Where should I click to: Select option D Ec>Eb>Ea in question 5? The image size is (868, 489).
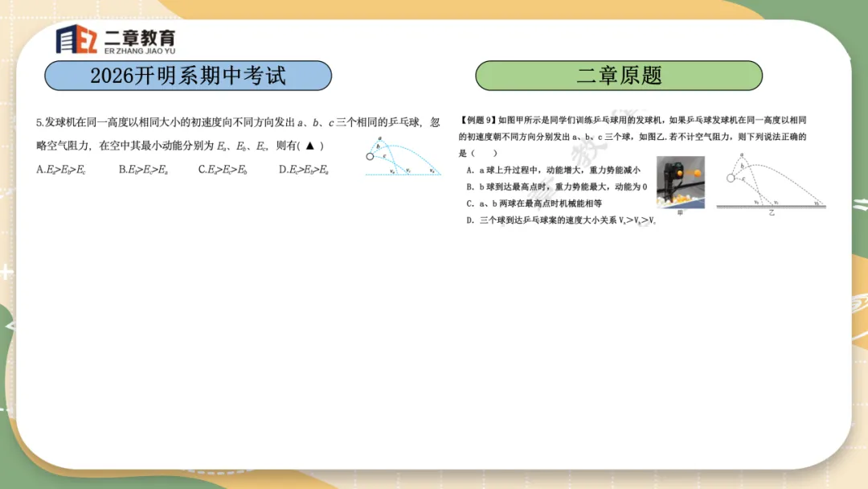coord(303,167)
